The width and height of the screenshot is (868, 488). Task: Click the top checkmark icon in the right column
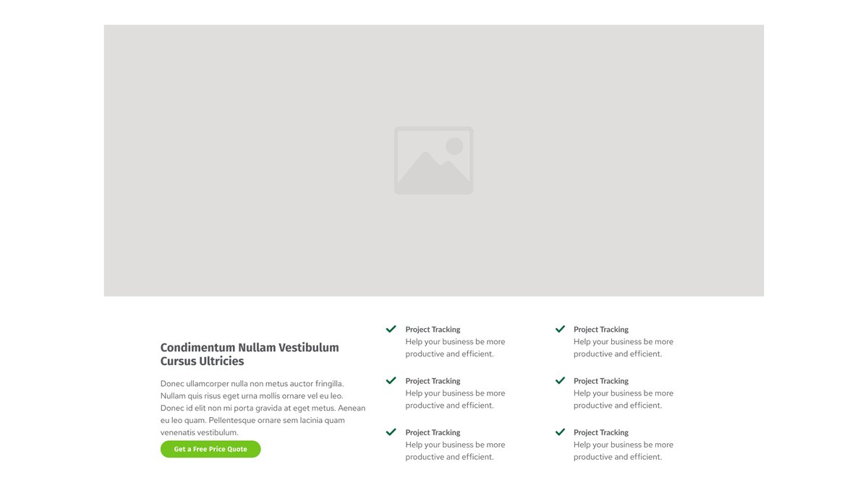point(560,329)
